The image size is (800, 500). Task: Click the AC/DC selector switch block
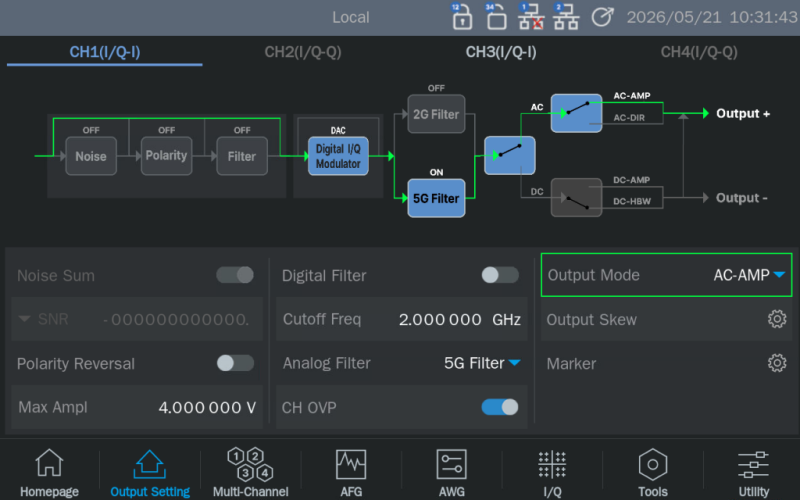(x=510, y=156)
